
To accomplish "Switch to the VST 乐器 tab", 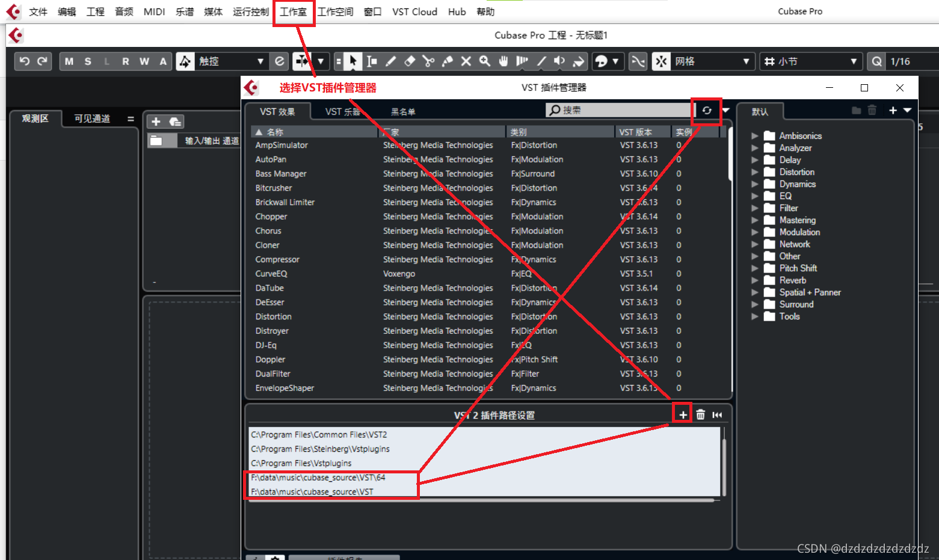I will click(343, 111).
